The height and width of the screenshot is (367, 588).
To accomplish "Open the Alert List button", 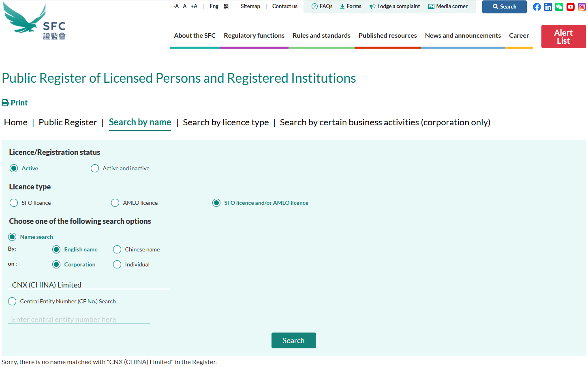I will (x=563, y=36).
